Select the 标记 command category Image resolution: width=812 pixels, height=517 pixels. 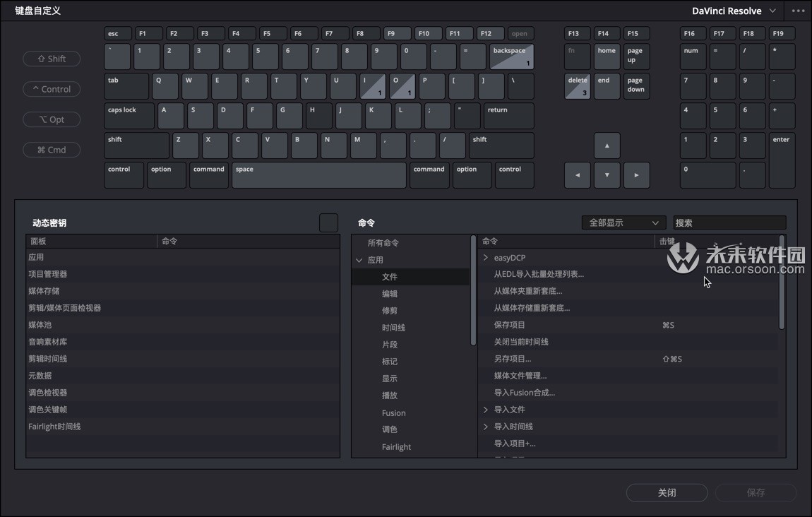point(410,362)
